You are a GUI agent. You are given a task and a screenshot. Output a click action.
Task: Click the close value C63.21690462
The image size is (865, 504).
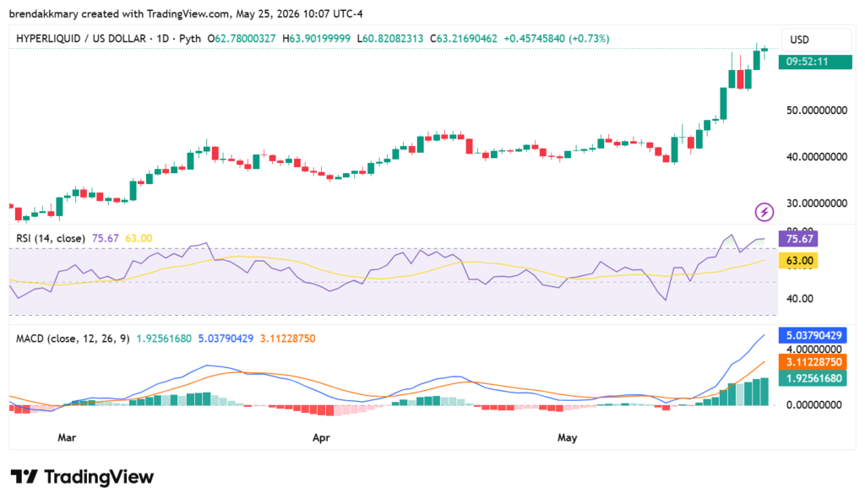pos(464,39)
